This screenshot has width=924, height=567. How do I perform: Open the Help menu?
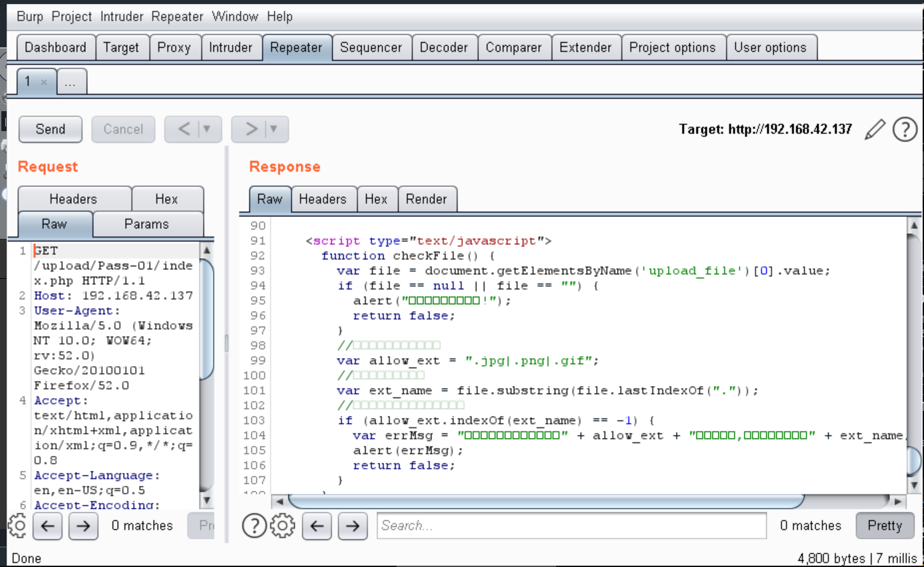tap(280, 17)
